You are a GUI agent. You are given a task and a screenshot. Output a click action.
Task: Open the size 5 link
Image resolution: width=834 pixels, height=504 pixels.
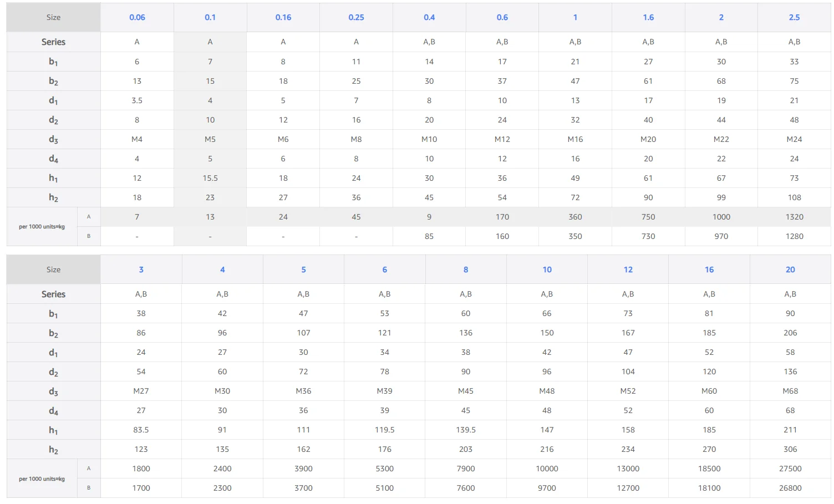(x=303, y=269)
